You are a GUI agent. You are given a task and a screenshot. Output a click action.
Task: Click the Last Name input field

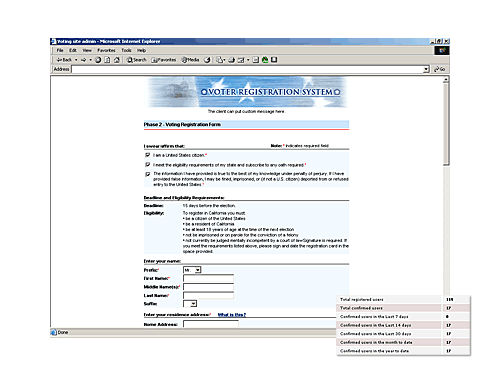(208, 295)
